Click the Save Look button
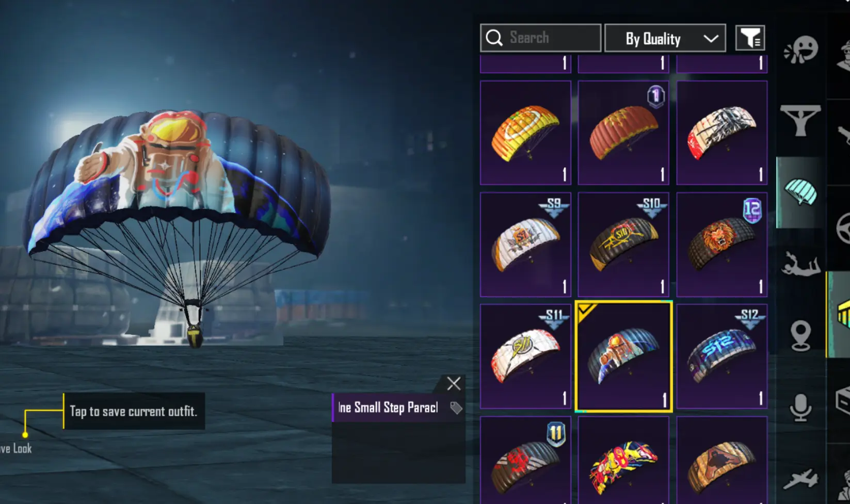850x504 pixels. point(16,448)
